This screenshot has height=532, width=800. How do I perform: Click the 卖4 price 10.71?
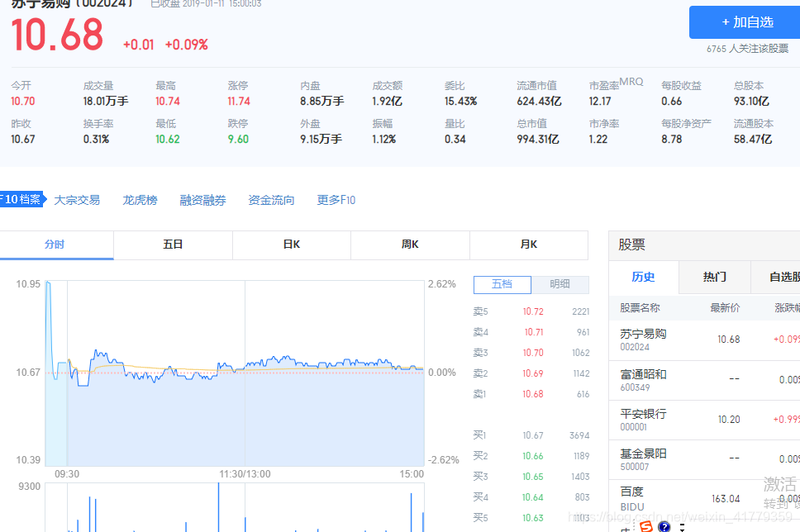coord(534,332)
